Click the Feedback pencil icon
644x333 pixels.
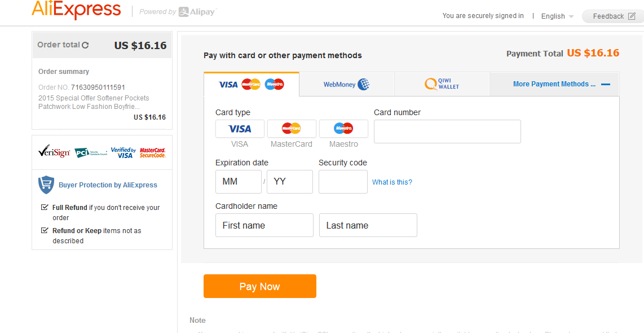632,16
